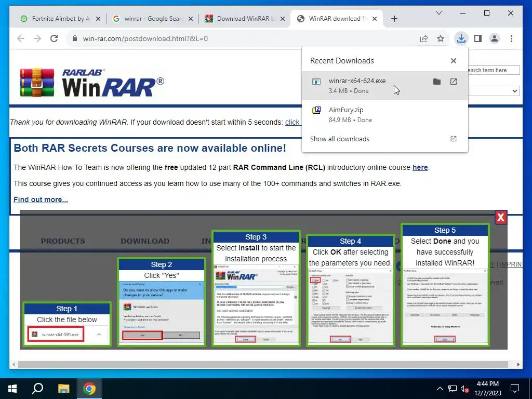Click the WinRAR logo
The width and height of the screenshot is (532, 399).
tap(91, 83)
